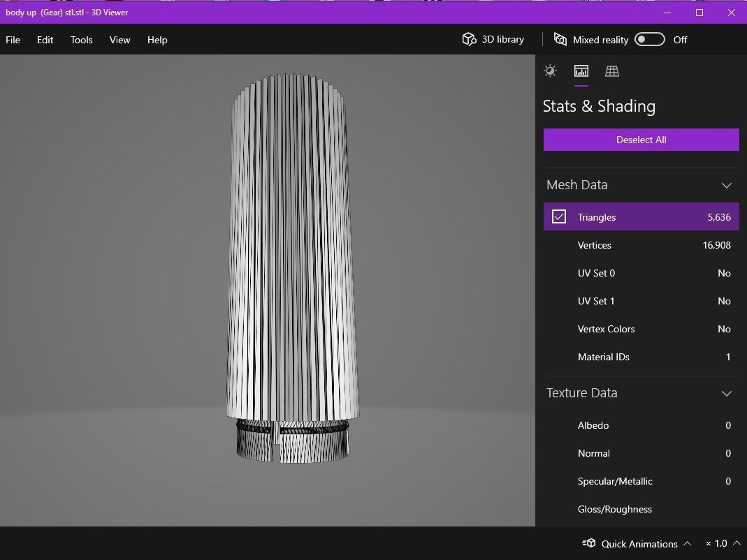Open the File menu

[13, 40]
